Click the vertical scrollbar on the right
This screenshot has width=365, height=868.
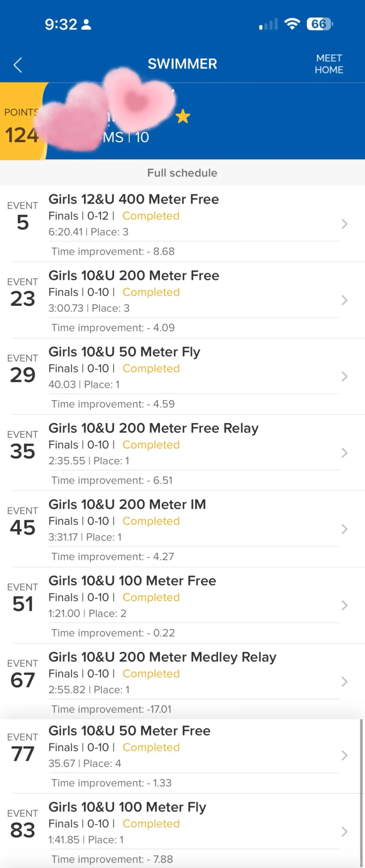click(361, 793)
